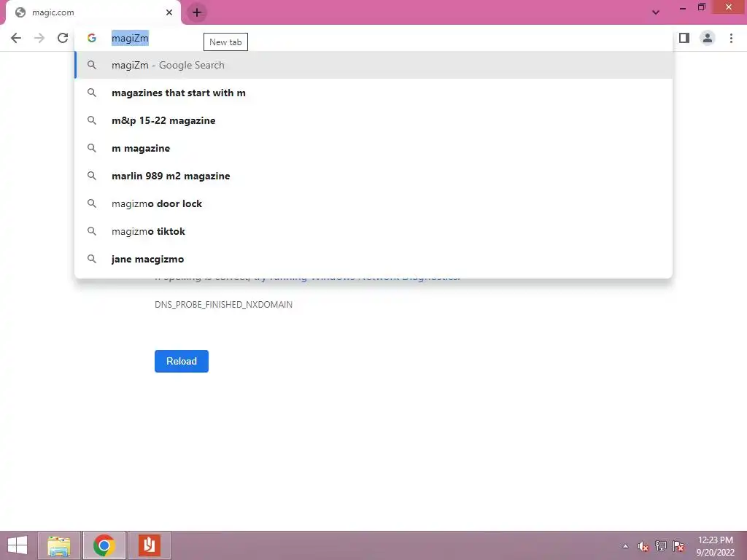Screen dimensions: 747x560
Task: Click the Chrome taskbar icon
Action: pyautogui.click(x=104, y=545)
